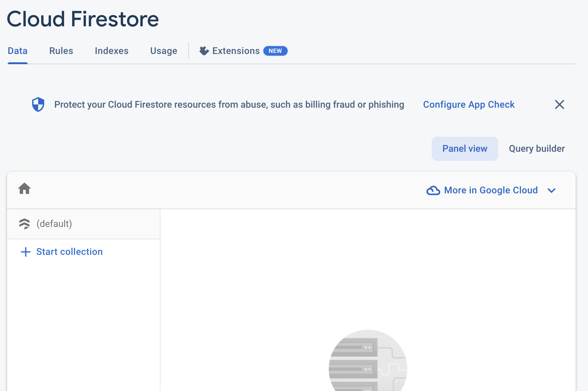Click the Cloud Firestore page heading
Screen dimensions: 588x391
pyautogui.click(x=83, y=19)
